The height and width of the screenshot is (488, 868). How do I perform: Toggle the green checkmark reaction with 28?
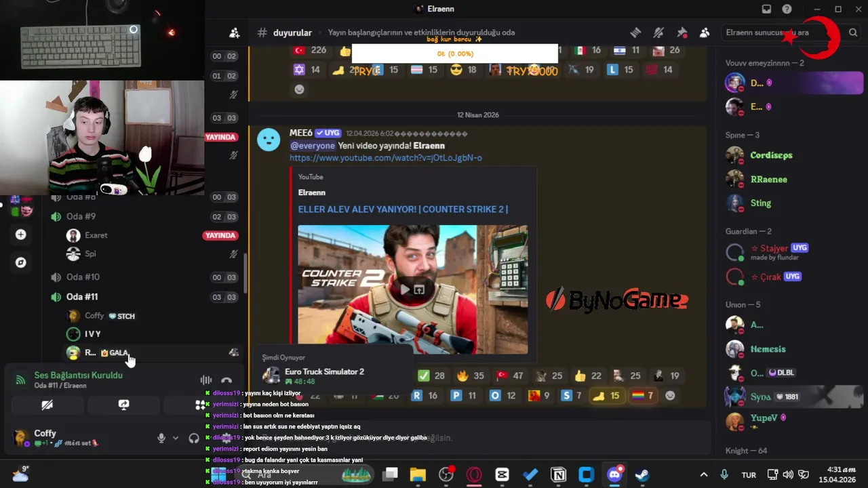(x=431, y=375)
